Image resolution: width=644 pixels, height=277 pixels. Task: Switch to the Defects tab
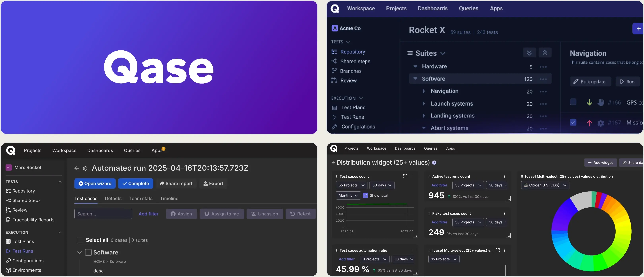pyautogui.click(x=113, y=199)
